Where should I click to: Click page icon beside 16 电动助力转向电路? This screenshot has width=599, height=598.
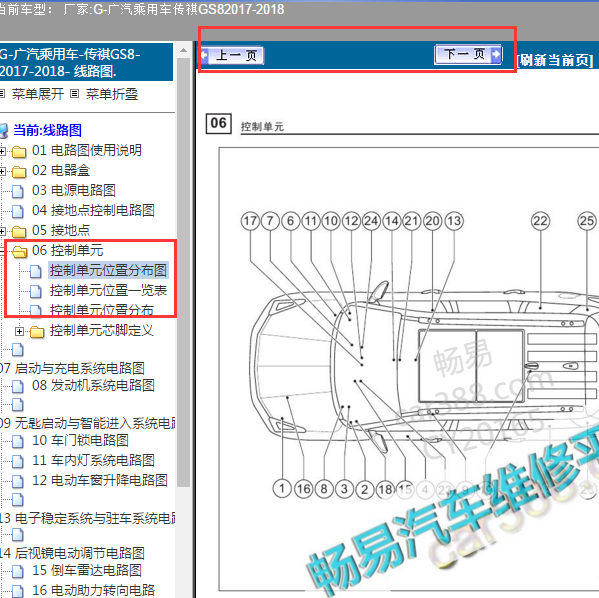coord(18,591)
